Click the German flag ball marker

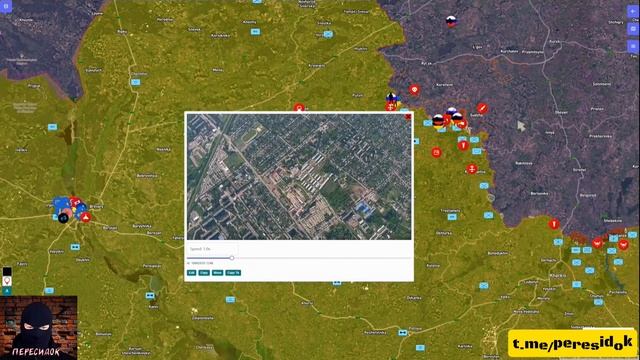click(438, 121)
